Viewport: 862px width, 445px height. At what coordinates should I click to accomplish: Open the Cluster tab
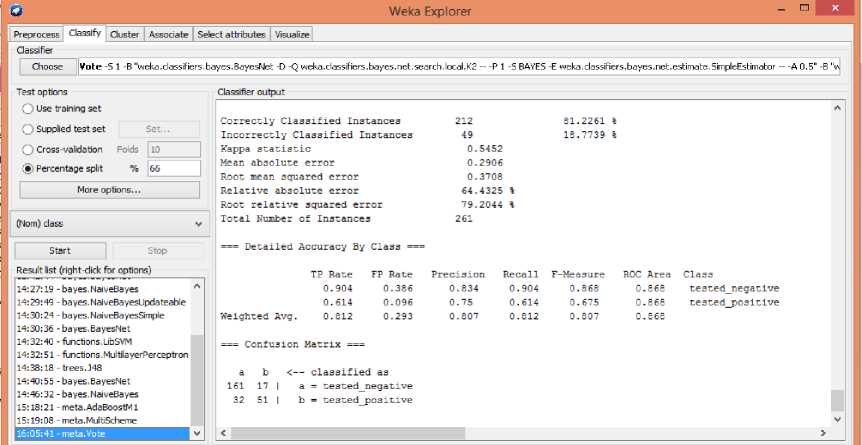[x=125, y=34]
